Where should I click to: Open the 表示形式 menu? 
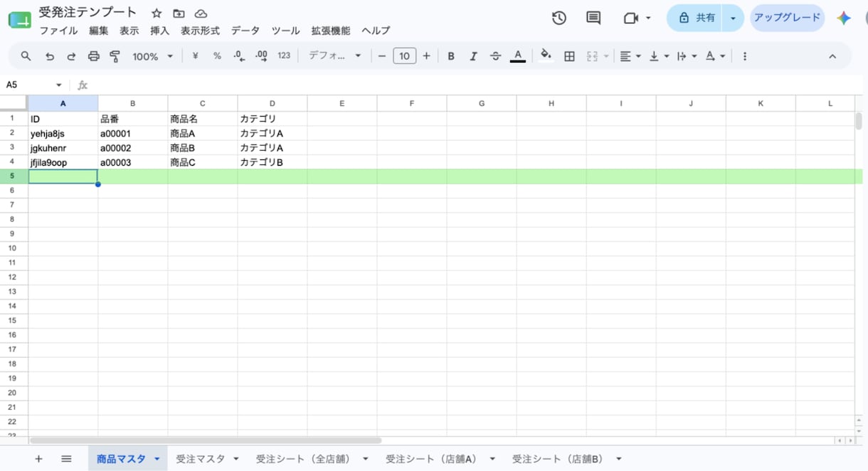(200, 31)
